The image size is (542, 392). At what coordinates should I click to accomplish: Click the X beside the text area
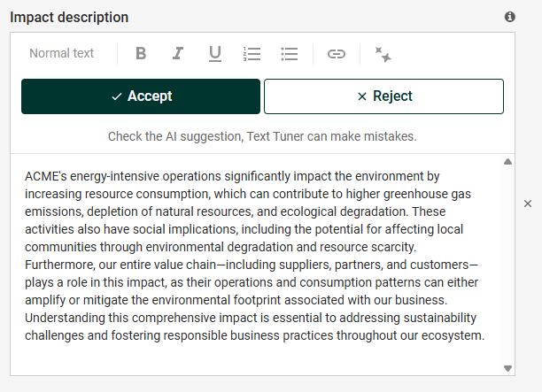coord(528,204)
